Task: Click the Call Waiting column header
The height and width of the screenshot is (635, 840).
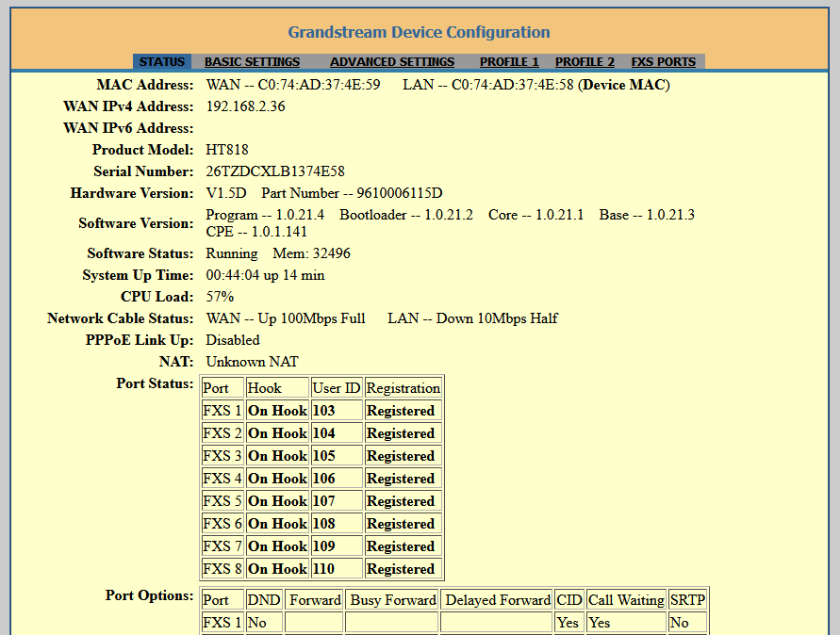Action: tap(625, 600)
